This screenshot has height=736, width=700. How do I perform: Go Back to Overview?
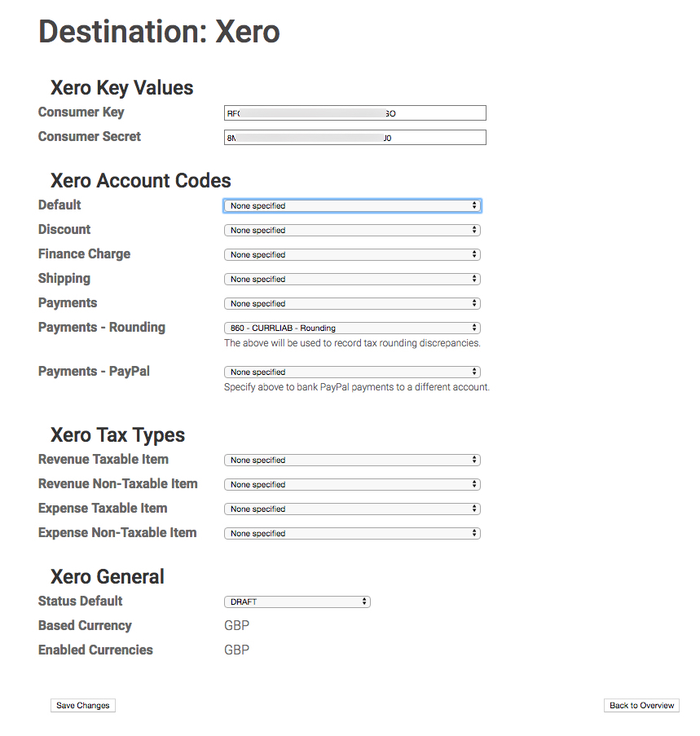641,705
